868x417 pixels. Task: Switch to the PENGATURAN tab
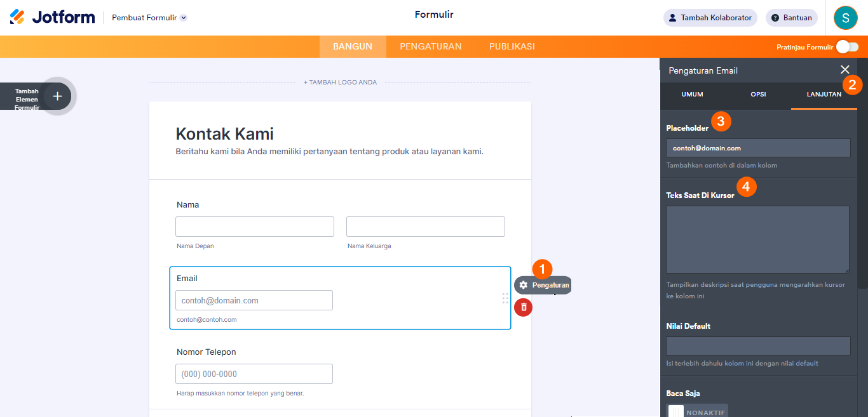[430, 46]
